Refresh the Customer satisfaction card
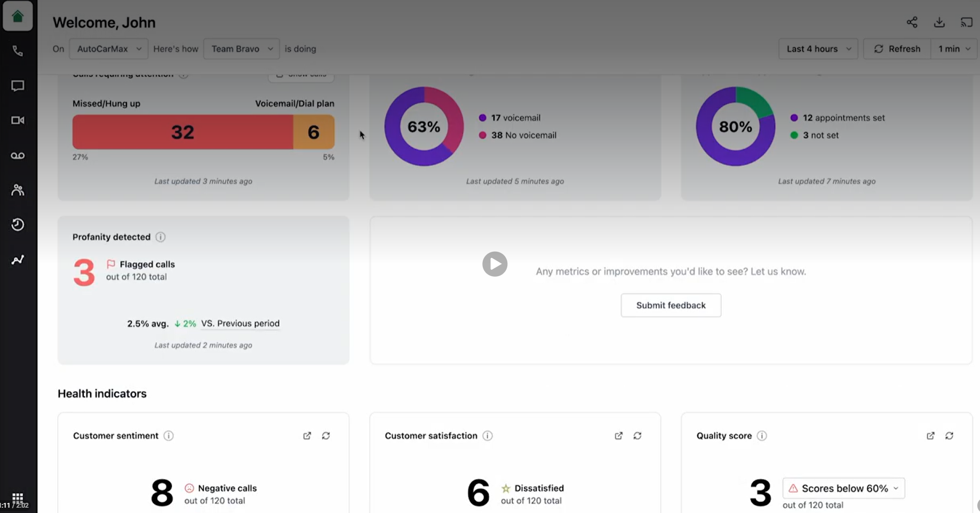Image resolution: width=980 pixels, height=513 pixels. point(638,436)
